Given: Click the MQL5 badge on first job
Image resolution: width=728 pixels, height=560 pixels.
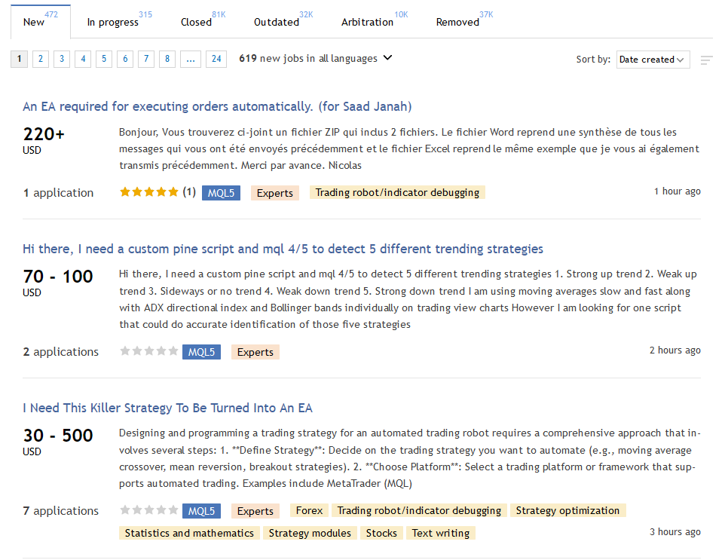Looking at the screenshot, I should (x=221, y=193).
